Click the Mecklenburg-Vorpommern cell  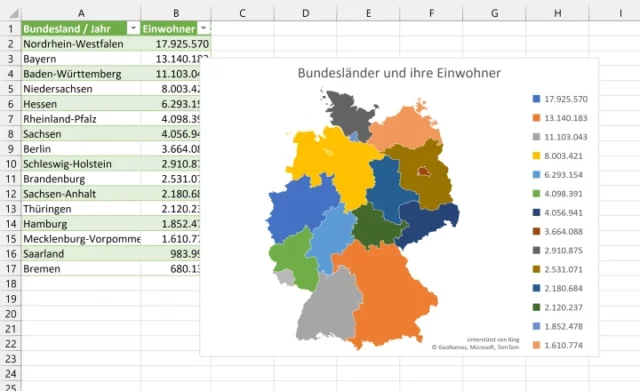point(81,239)
